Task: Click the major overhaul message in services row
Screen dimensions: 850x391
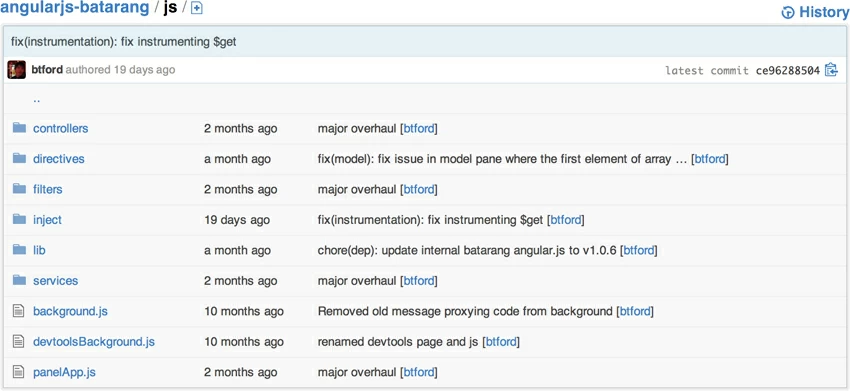Action: [357, 280]
